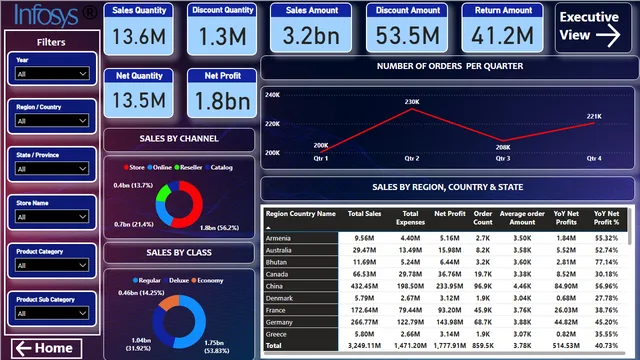Click the Economy class legend dot
The image size is (640, 360).
[x=194, y=280]
